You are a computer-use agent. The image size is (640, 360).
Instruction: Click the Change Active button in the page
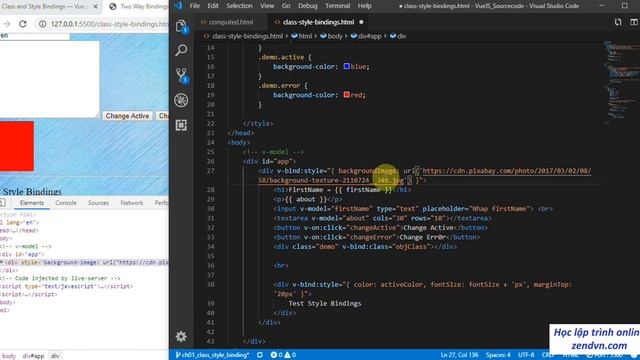click(x=127, y=116)
